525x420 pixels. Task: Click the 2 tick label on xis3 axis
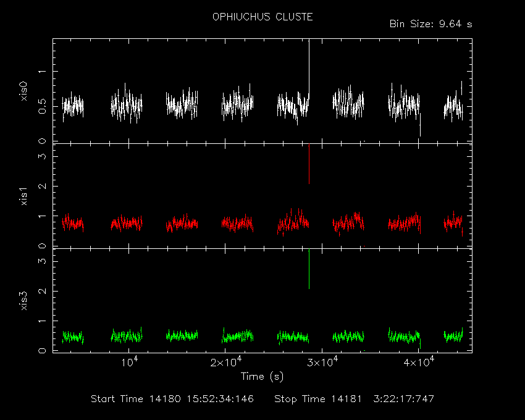pos(42,291)
